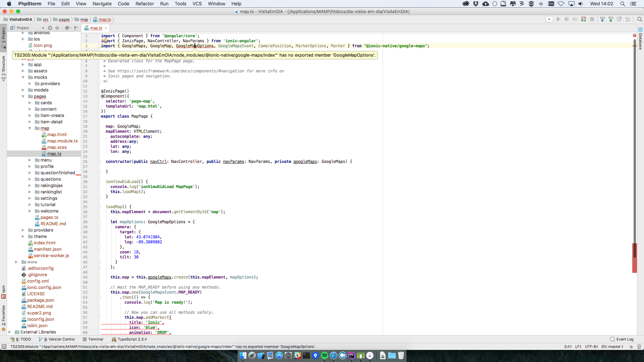Switch to the map.ts editor tab
This screenshot has width=644, height=362.
coord(96,28)
